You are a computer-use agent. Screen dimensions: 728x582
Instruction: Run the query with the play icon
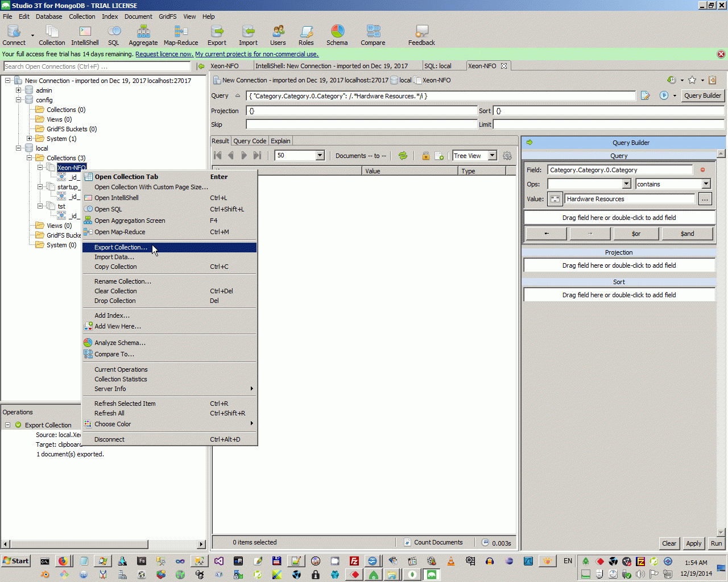click(x=664, y=95)
